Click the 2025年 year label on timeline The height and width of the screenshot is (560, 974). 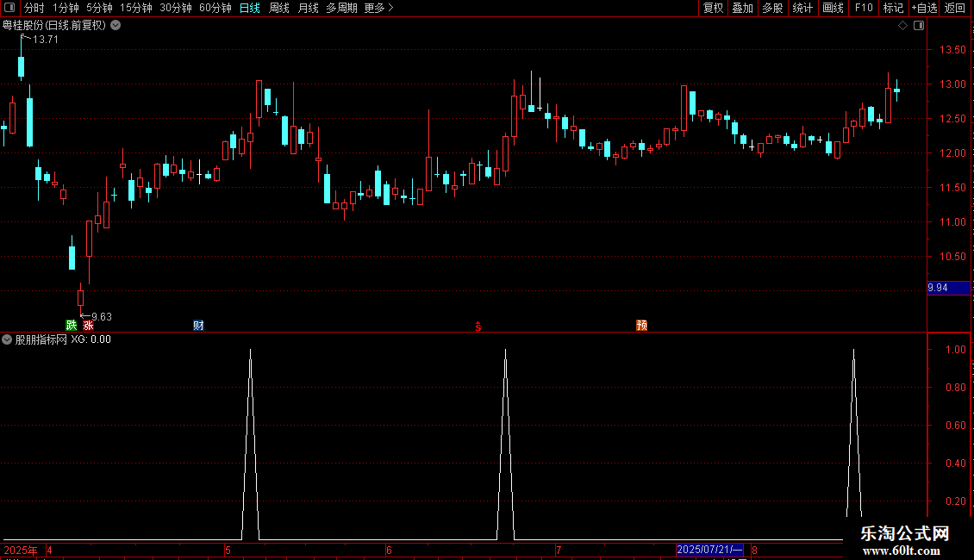point(21,550)
